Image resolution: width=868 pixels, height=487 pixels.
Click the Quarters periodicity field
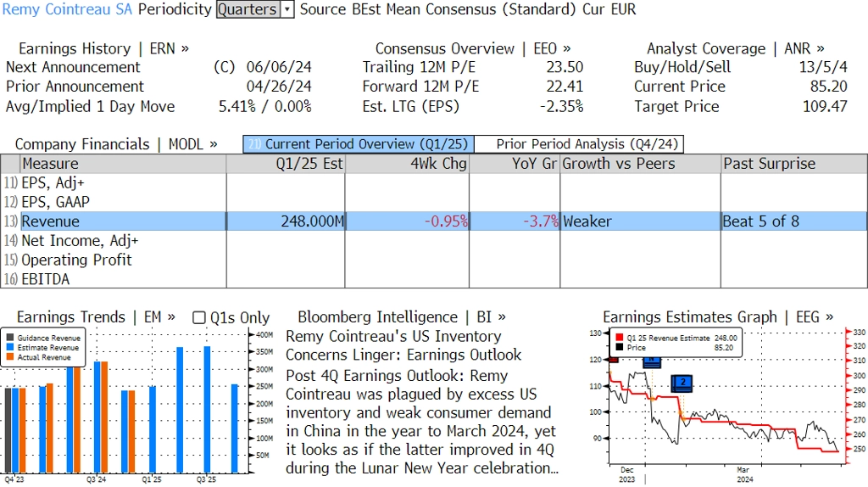click(248, 9)
